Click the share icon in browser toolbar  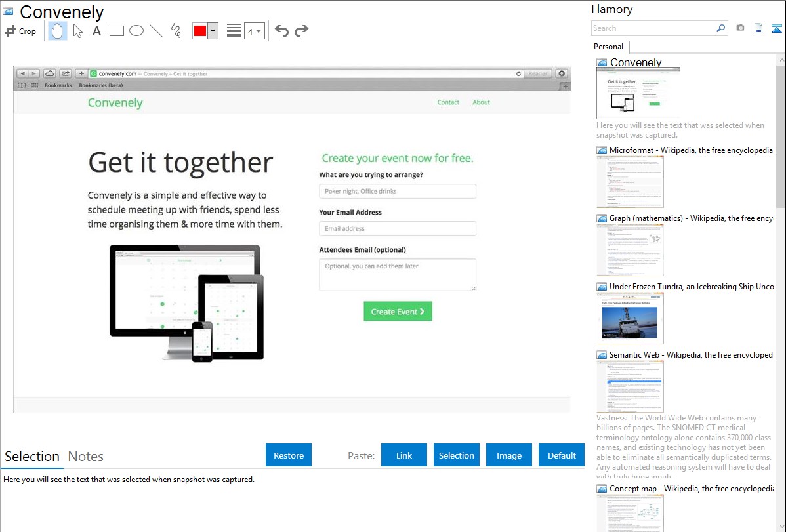tap(66, 73)
